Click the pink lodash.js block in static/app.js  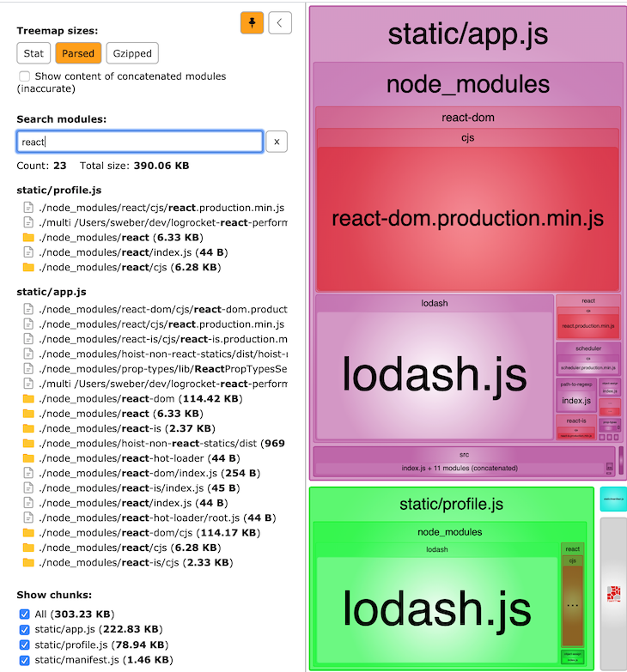click(435, 375)
